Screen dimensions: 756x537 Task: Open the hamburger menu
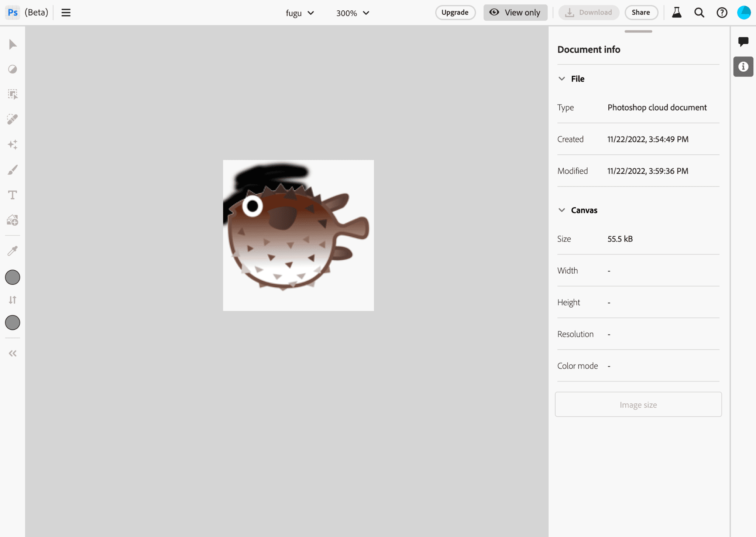[66, 12]
